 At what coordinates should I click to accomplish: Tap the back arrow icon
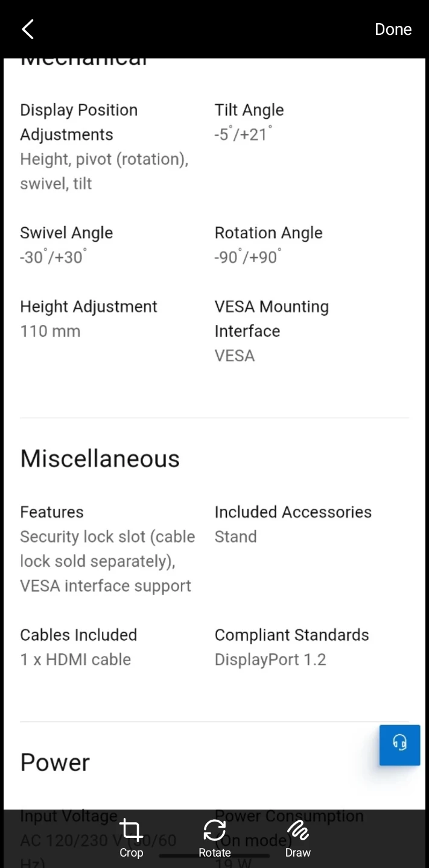pyautogui.click(x=28, y=29)
